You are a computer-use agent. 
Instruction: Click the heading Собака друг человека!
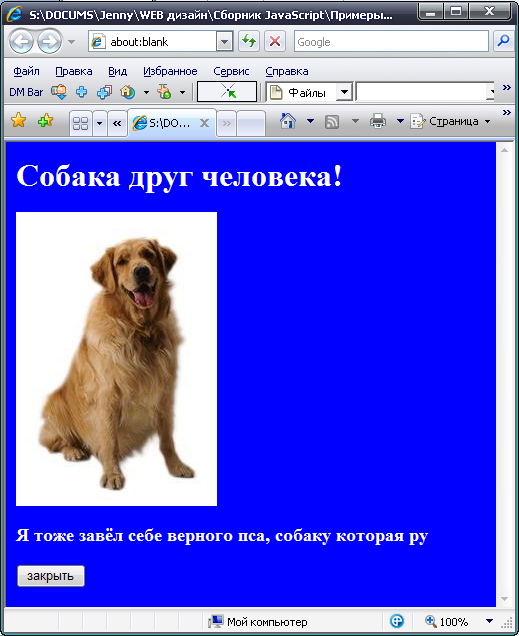tap(179, 177)
